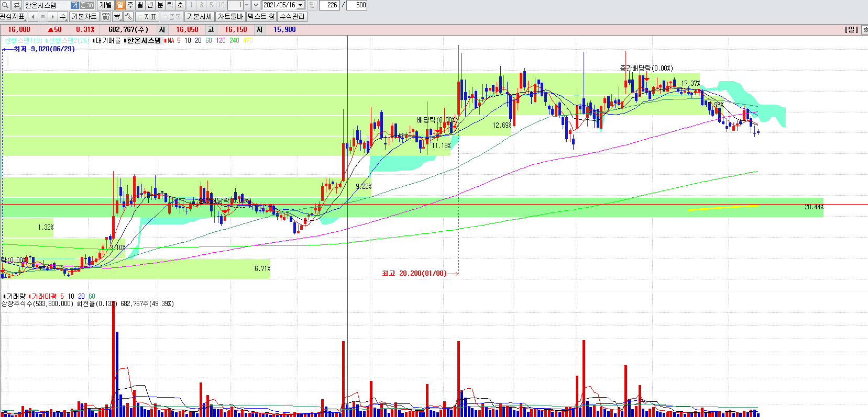This screenshot has width=868, height=417.
Task: Open 수식관리 formula management
Action: (x=292, y=17)
